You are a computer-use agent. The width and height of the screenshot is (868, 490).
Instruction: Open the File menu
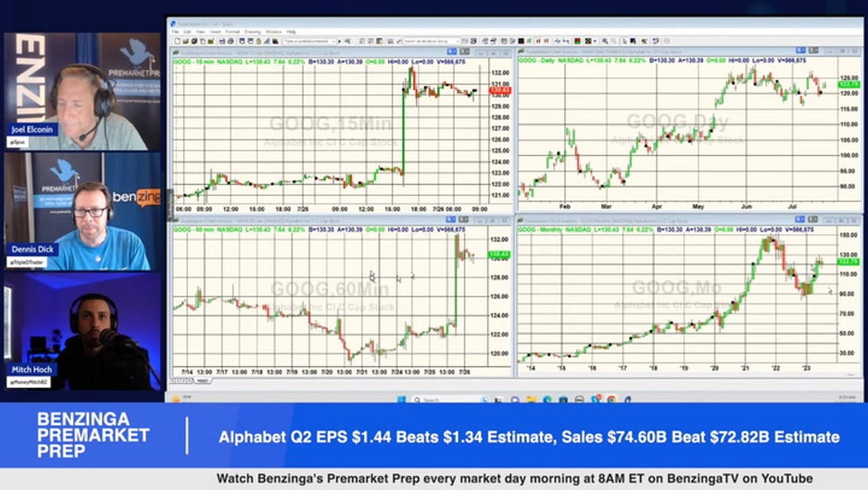[175, 31]
